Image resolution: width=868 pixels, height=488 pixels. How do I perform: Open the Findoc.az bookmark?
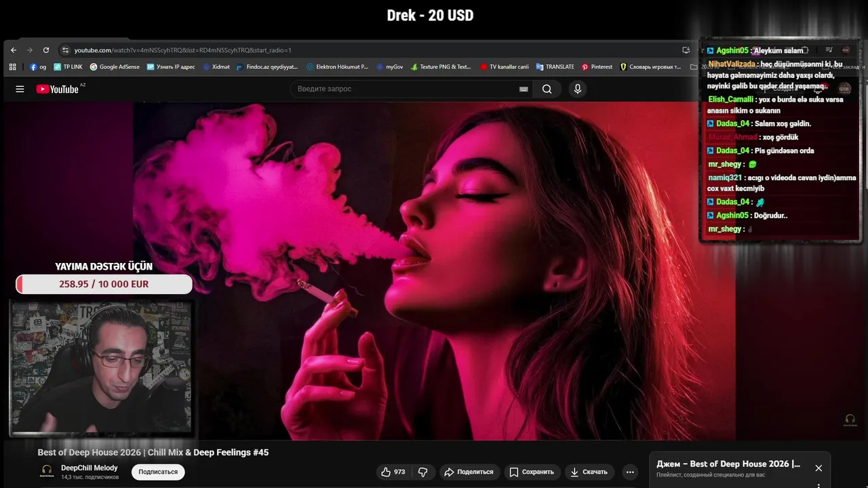coord(267,67)
